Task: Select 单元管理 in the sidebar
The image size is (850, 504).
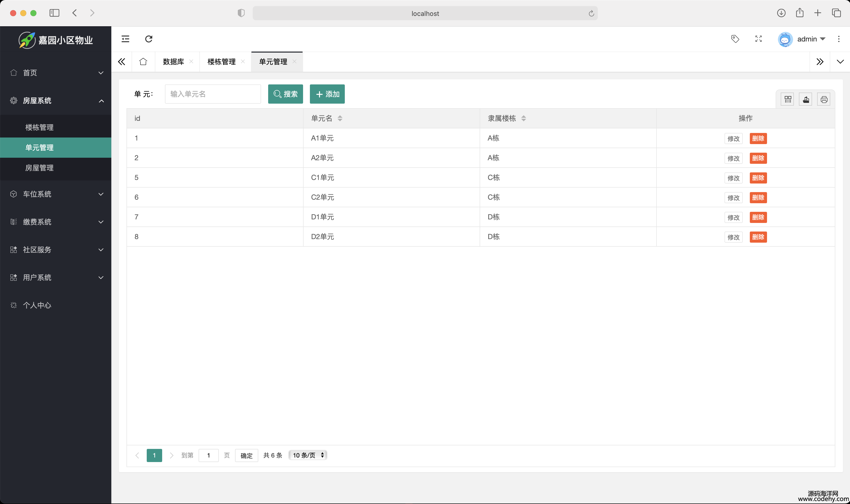Action: (x=56, y=148)
